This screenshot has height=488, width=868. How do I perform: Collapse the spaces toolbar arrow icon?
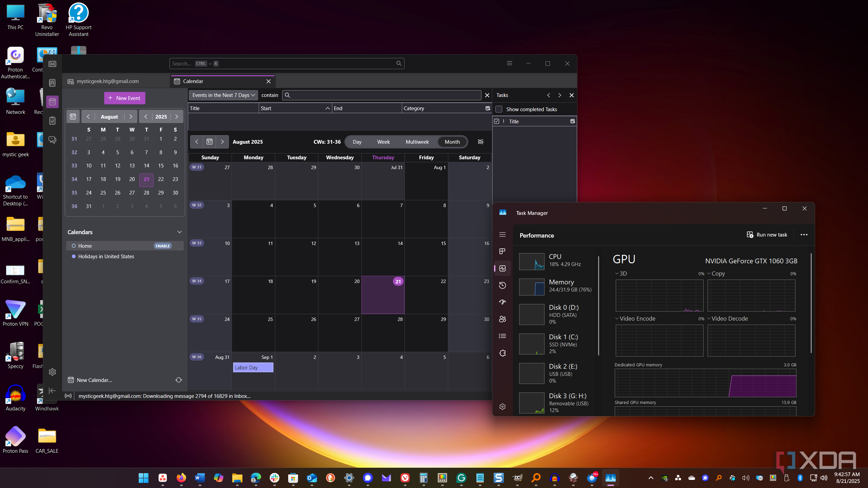tap(52, 391)
